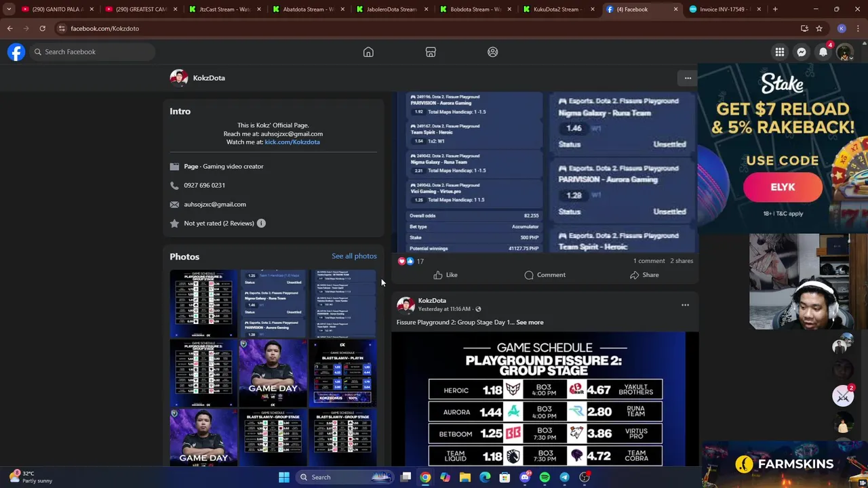Viewport: 868px width, 488px height.
Task: Open Spotify from taskbar
Action: [x=545, y=477]
